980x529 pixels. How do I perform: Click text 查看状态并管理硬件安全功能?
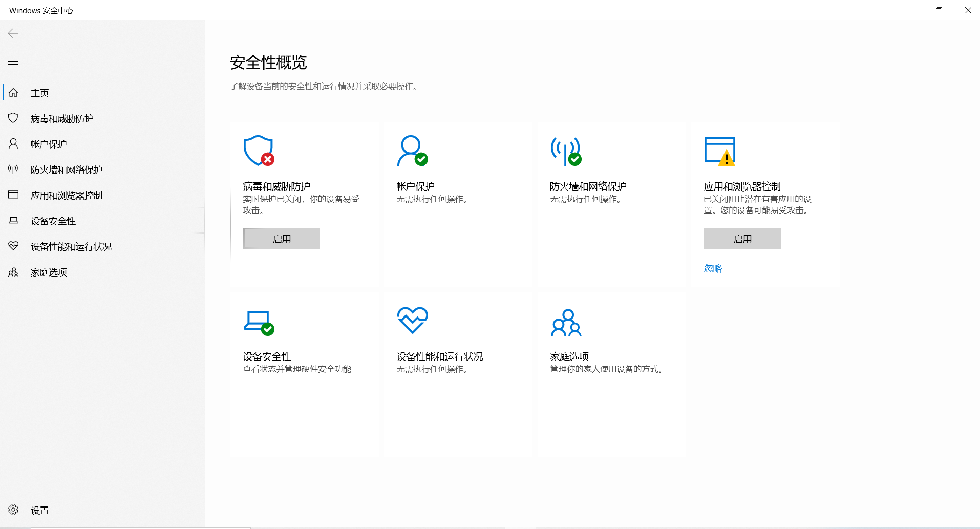[x=297, y=369]
